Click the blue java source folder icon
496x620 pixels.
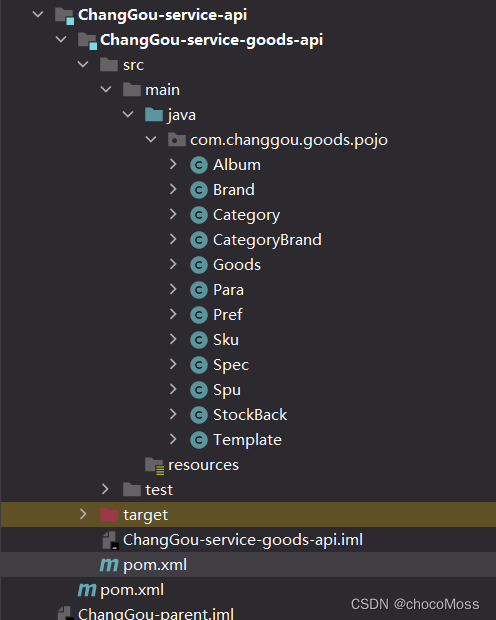(x=154, y=115)
